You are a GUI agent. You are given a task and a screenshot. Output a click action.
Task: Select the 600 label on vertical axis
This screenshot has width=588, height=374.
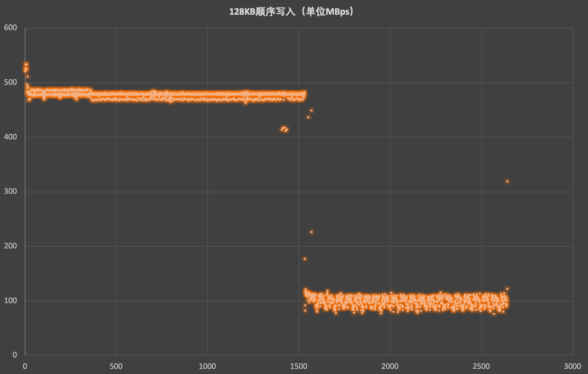click(x=10, y=28)
